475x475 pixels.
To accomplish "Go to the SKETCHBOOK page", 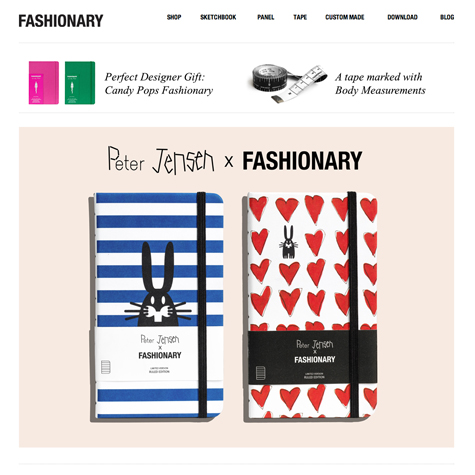I will pos(218,17).
